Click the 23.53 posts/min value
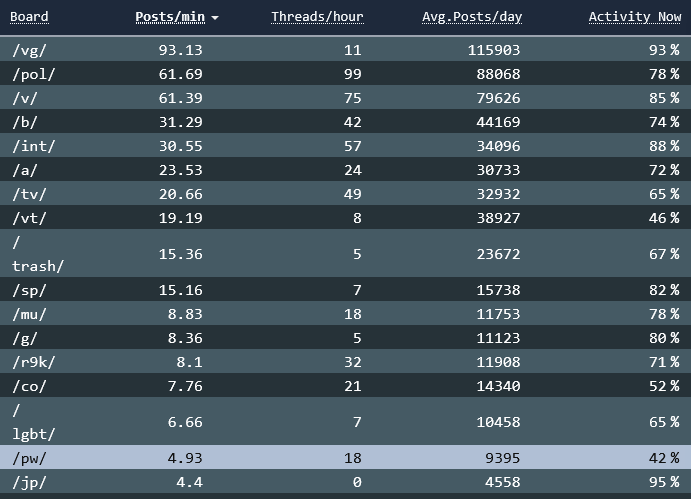This screenshot has width=691, height=499. (181, 170)
